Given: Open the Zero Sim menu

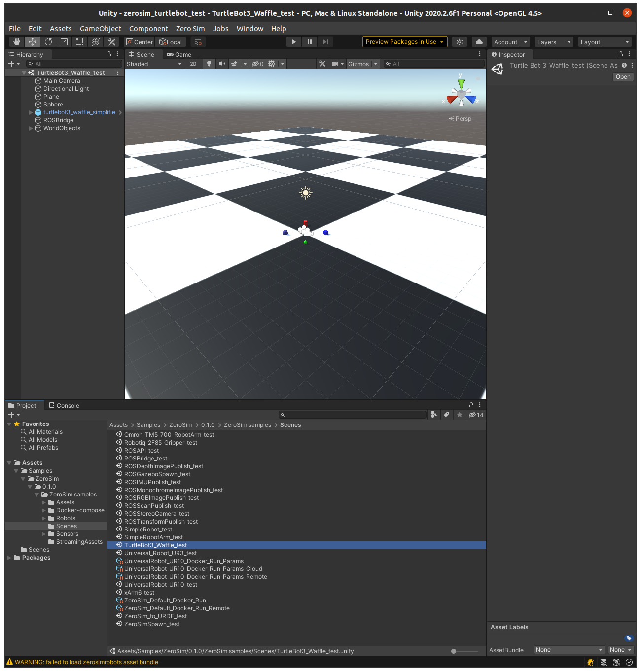Looking at the screenshot, I should [190, 29].
